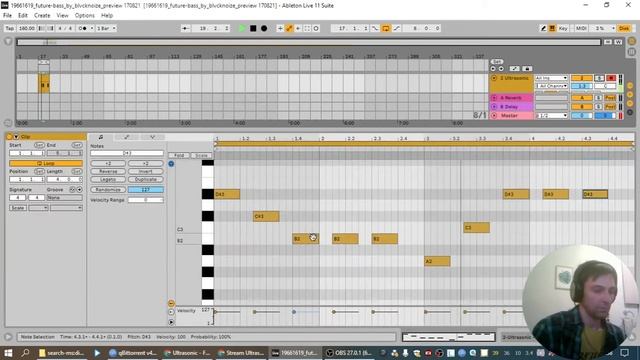
Task: Unfold the Master track
Action: [494, 116]
